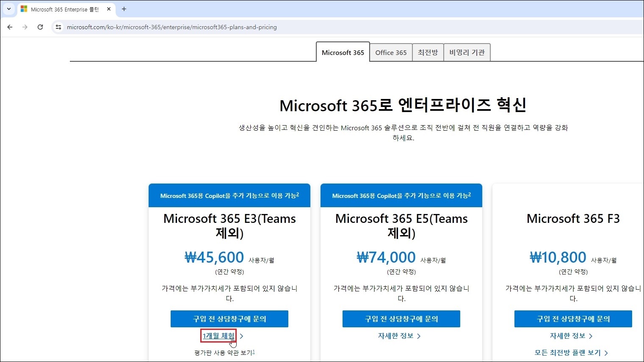Click 구입 전 상담창구에 문의 for E3 plan
This screenshot has width=644, height=362.
pyautogui.click(x=229, y=319)
